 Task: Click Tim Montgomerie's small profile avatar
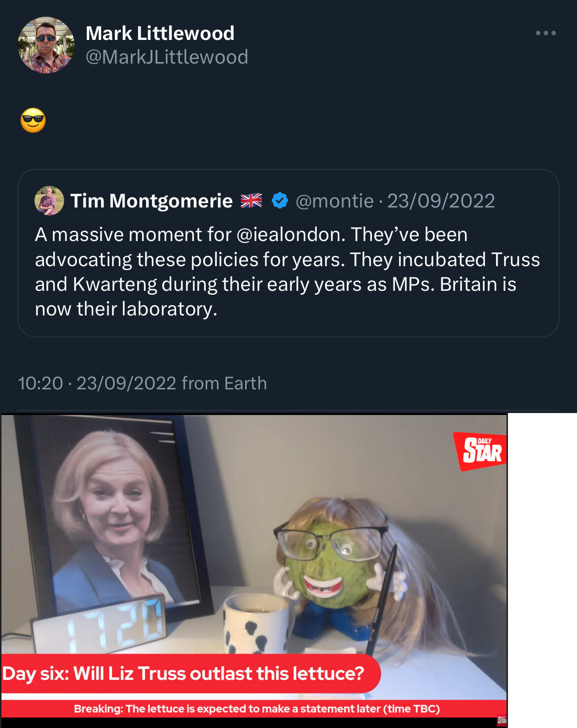pos(49,201)
